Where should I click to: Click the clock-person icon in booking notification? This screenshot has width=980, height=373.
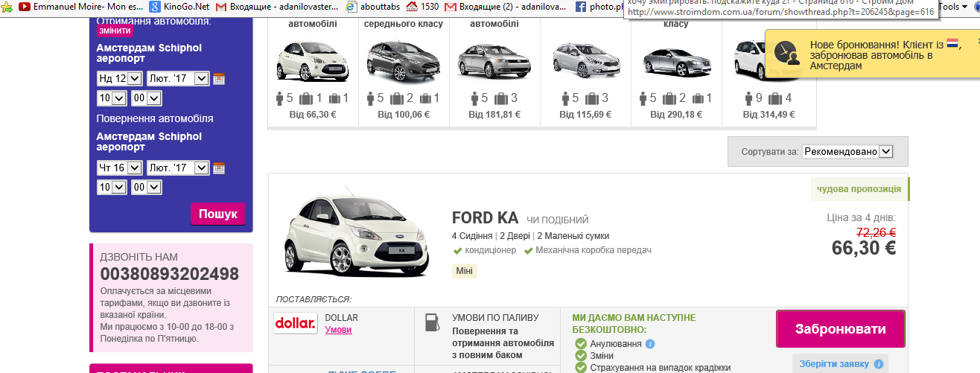coord(787,52)
